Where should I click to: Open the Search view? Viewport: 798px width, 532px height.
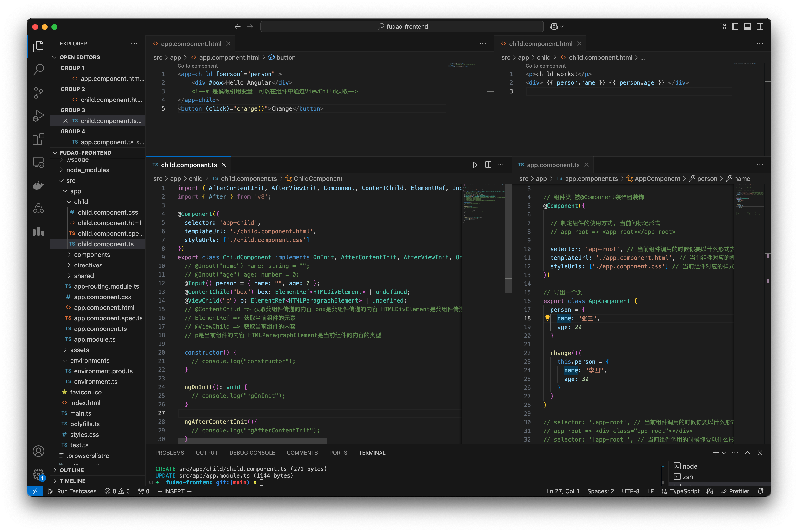coord(38,69)
